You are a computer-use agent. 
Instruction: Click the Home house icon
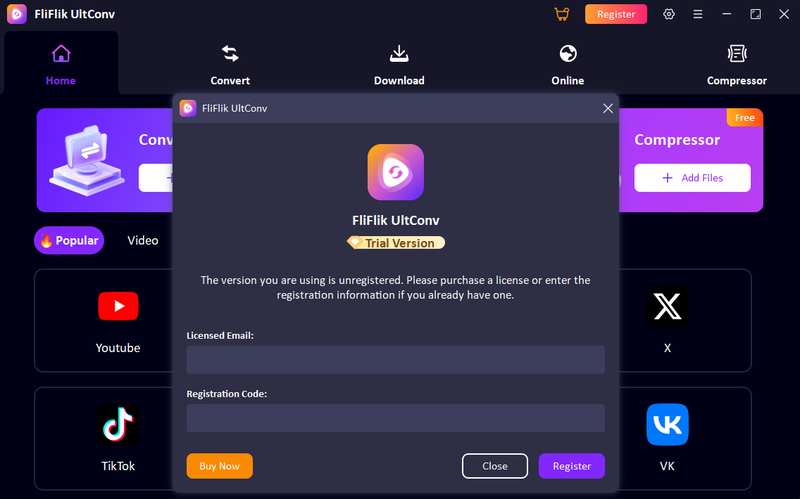(61, 54)
